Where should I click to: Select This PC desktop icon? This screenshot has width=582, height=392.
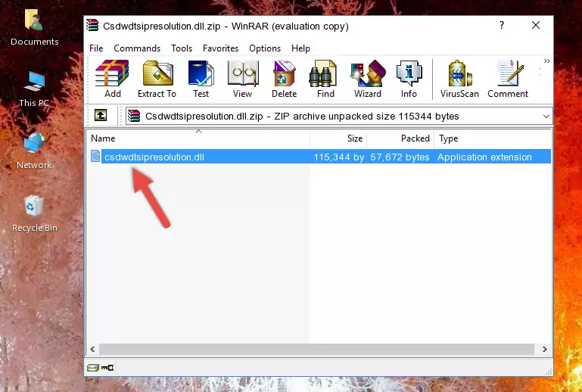point(34,89)
